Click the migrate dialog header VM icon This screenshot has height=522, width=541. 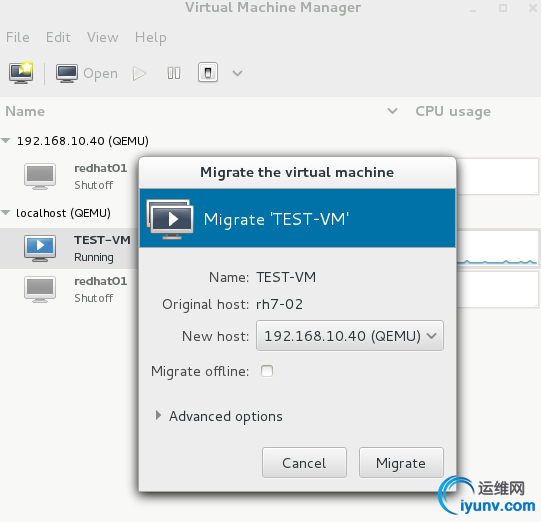pos(170,219)
